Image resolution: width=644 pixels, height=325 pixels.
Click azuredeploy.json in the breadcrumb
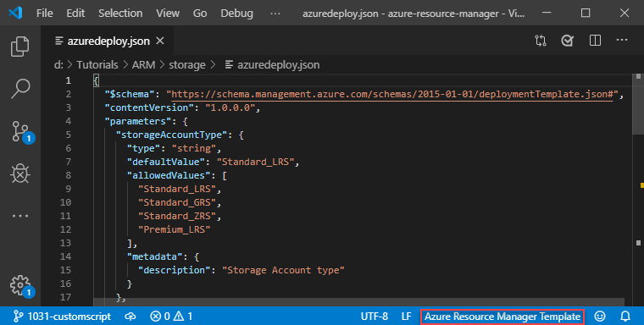point(278,65)
